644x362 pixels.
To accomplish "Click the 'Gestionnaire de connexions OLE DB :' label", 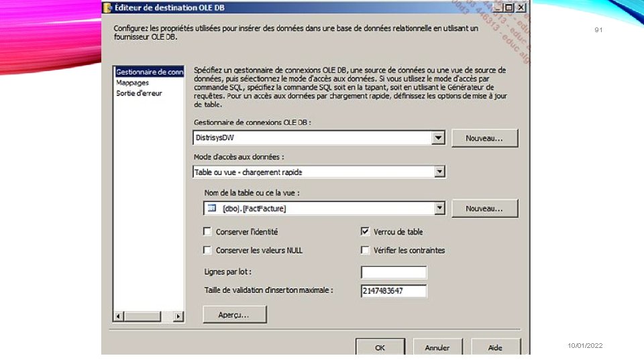I will [252, 122].
